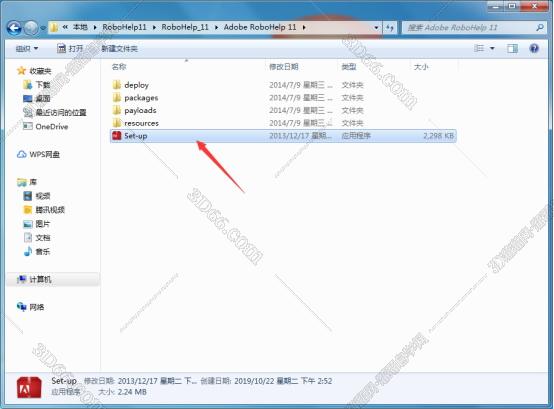
Task: Toggle the preview pane icon
Action: tap(512, 48)
